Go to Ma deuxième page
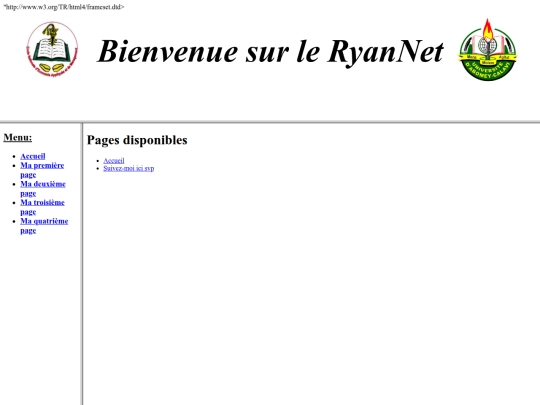The image size is (540, 405). [43, 188]
